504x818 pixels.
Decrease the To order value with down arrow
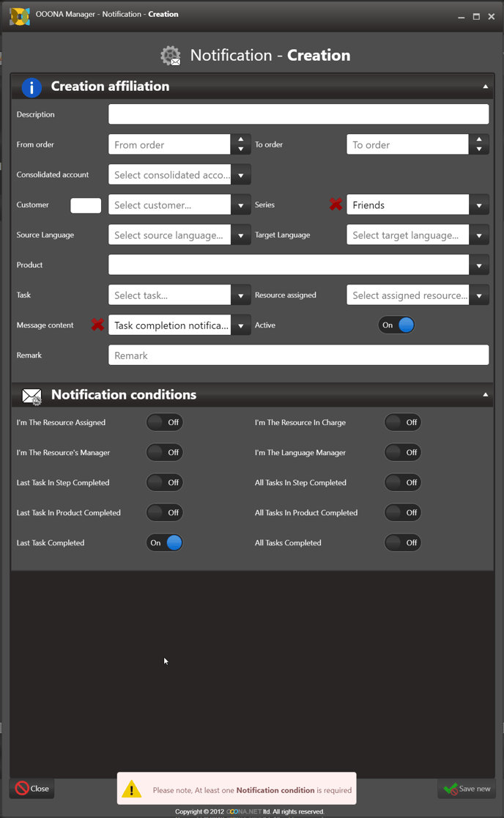(478, 150)
